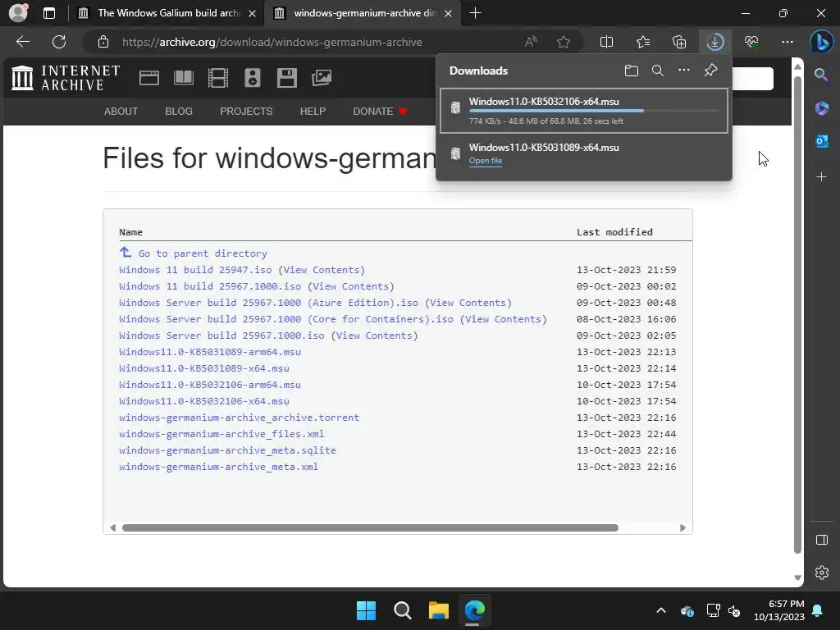Open taskbar Search
This screenshot has height=630, width=840.
pyautogui.click(x=402, y=610)
